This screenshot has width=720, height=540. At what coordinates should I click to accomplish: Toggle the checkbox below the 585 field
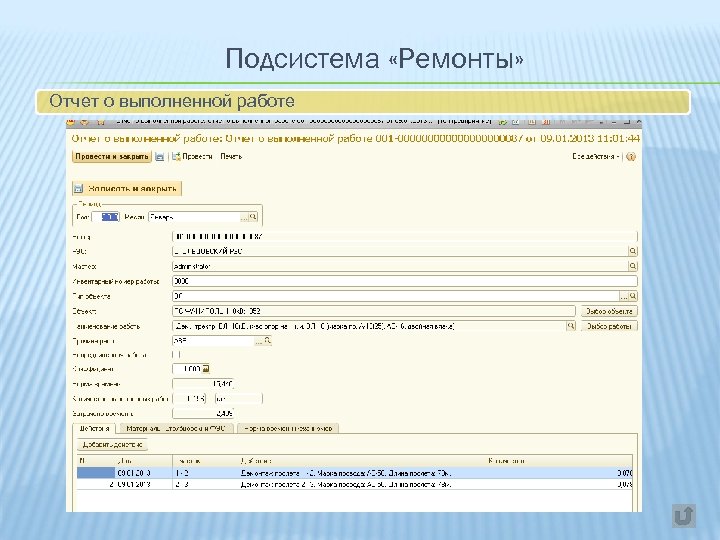[176, 354]
